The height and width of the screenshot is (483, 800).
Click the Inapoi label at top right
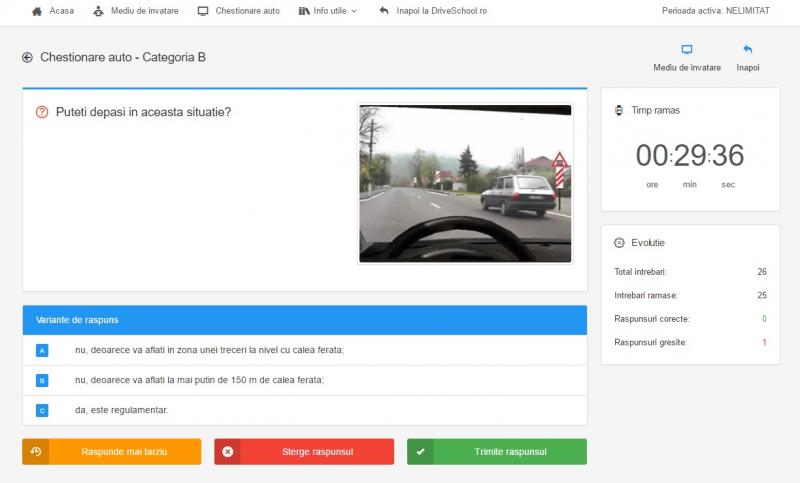(x=747, y=68)
